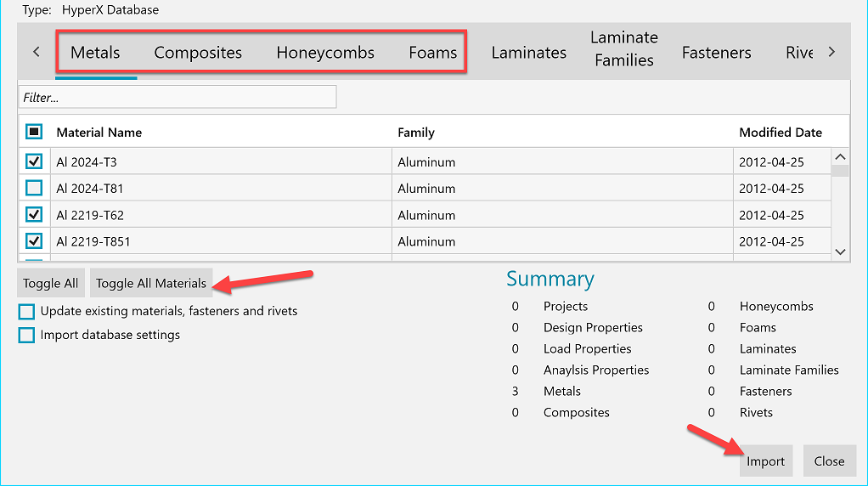Select the Al 2219-T62 material name
Screen dimensions: 868x486
[x=90, y=215]
